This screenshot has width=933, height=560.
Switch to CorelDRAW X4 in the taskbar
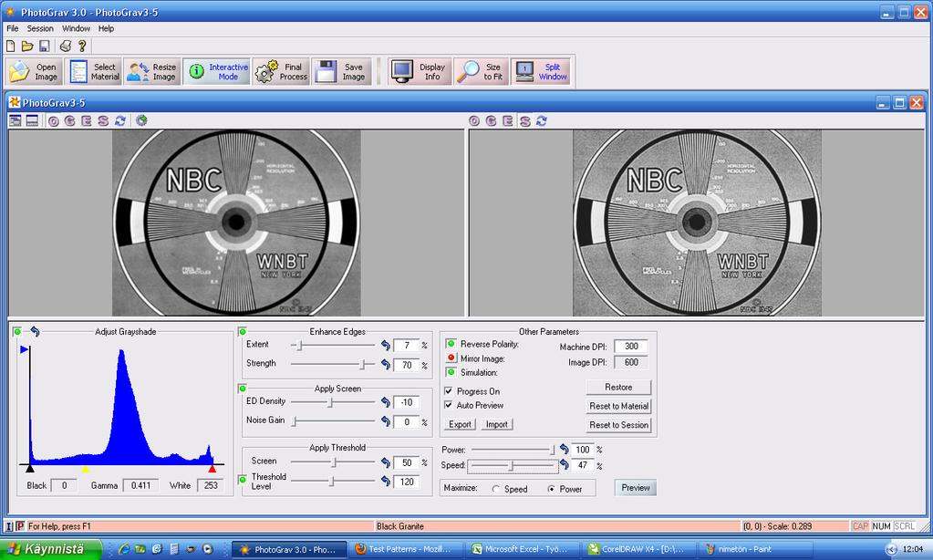click(x=637, y=549)
